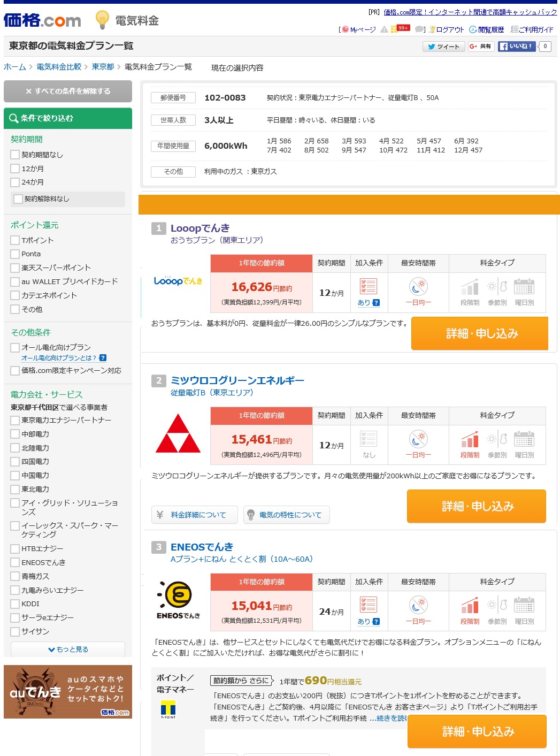Tick the Ponta points checkbox

15,254
